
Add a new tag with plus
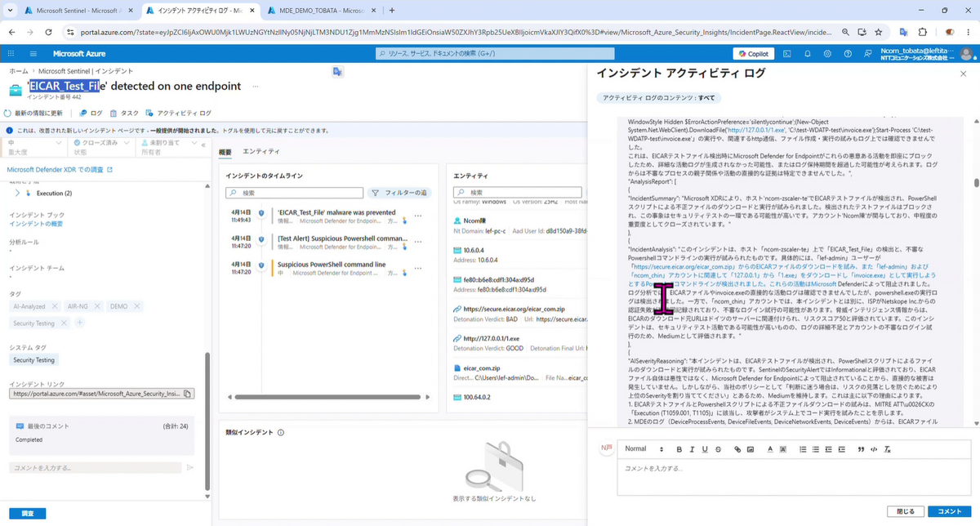pos(80,323)
